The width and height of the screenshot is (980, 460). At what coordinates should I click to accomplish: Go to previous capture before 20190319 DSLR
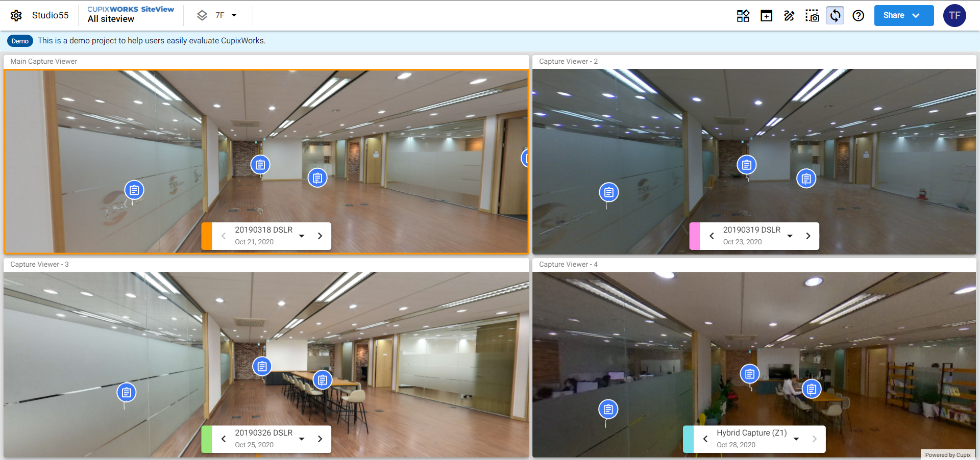click(712, 236)
